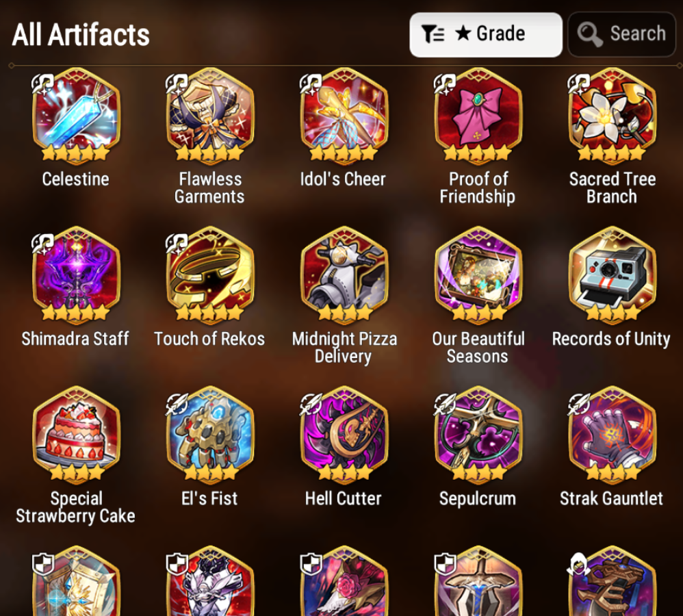The image size is (683, 616).
Task: Select the bottom-row wooden staff artifact
Action: pos(612,581)
